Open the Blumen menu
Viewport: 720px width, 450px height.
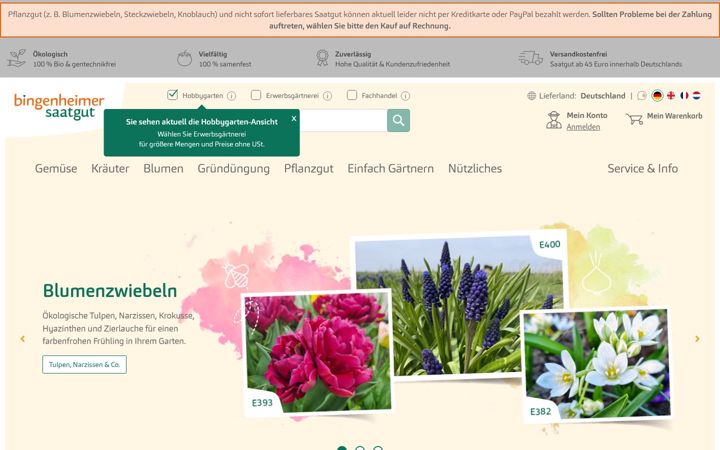click(x=163, y=169)
